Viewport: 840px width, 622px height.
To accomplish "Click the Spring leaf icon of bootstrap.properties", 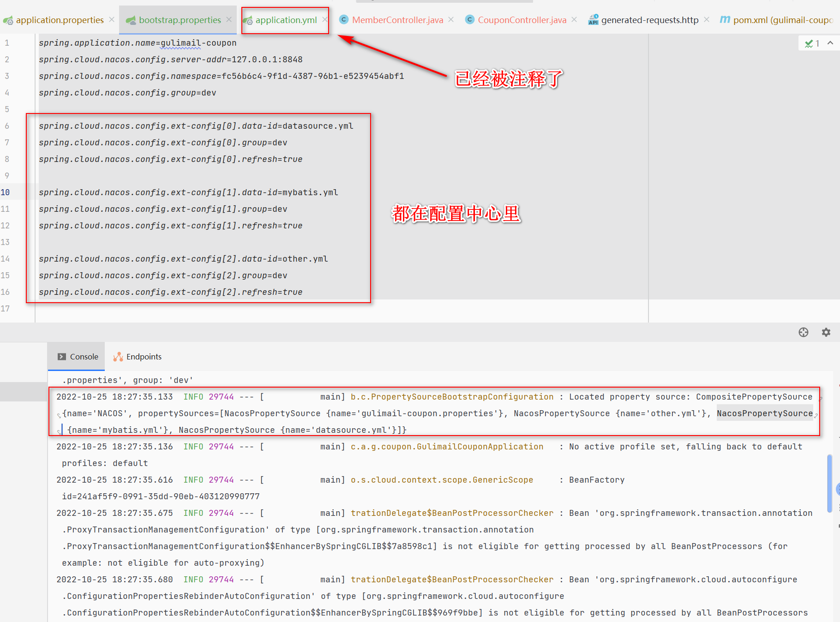I will (131, 20).
